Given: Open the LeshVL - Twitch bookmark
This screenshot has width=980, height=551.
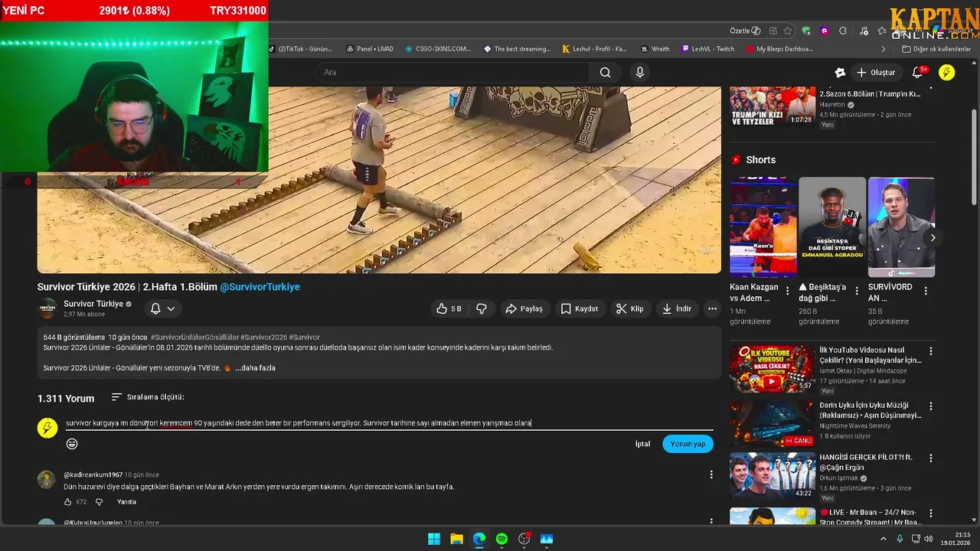Looking at the screenshot, I should (707, 49).
